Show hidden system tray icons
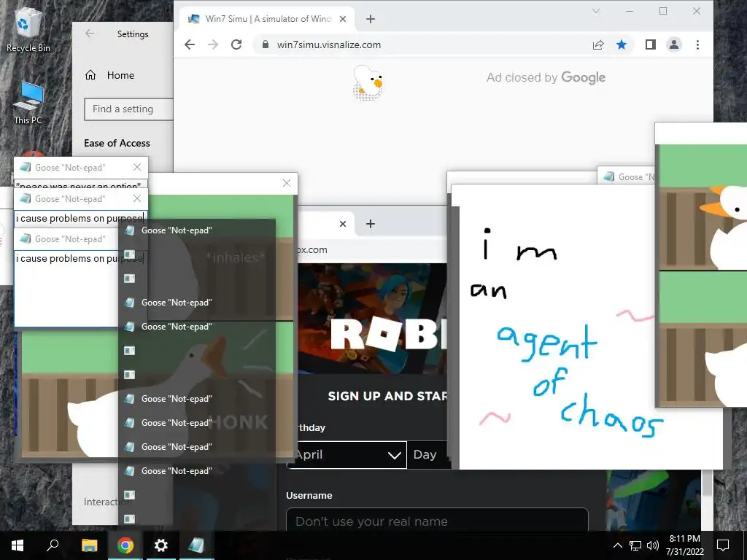 coord(617,545)
